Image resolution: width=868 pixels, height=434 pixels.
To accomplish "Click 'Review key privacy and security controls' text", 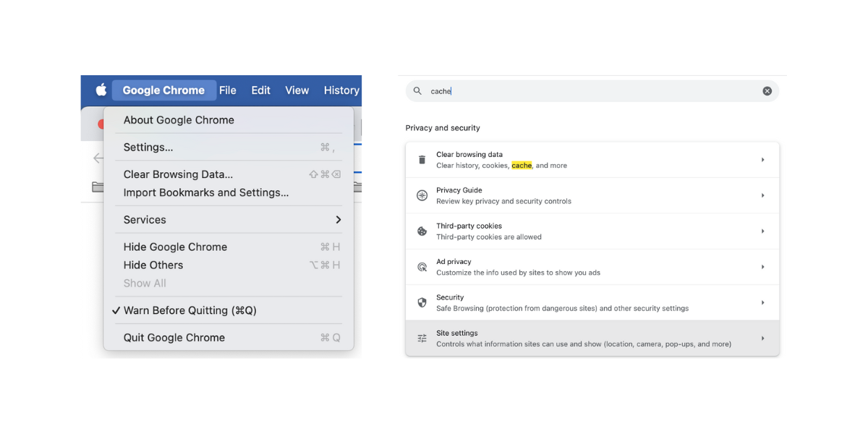I will coord(503,201).
